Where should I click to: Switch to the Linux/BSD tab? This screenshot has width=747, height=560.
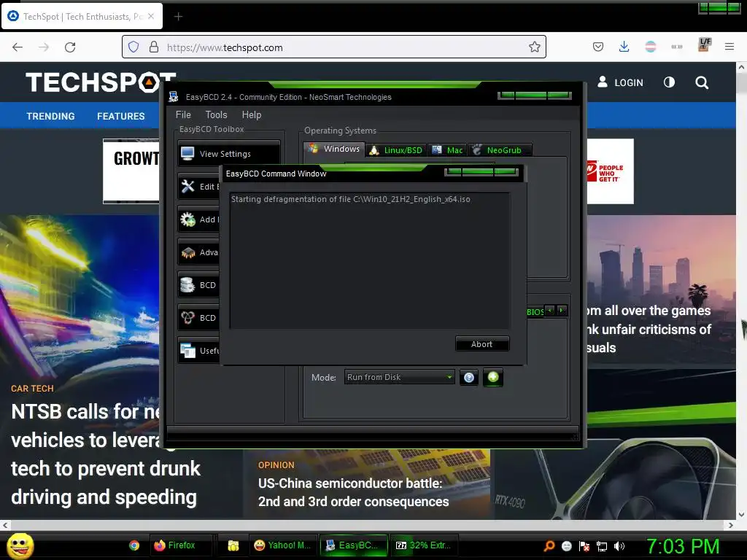396,150
